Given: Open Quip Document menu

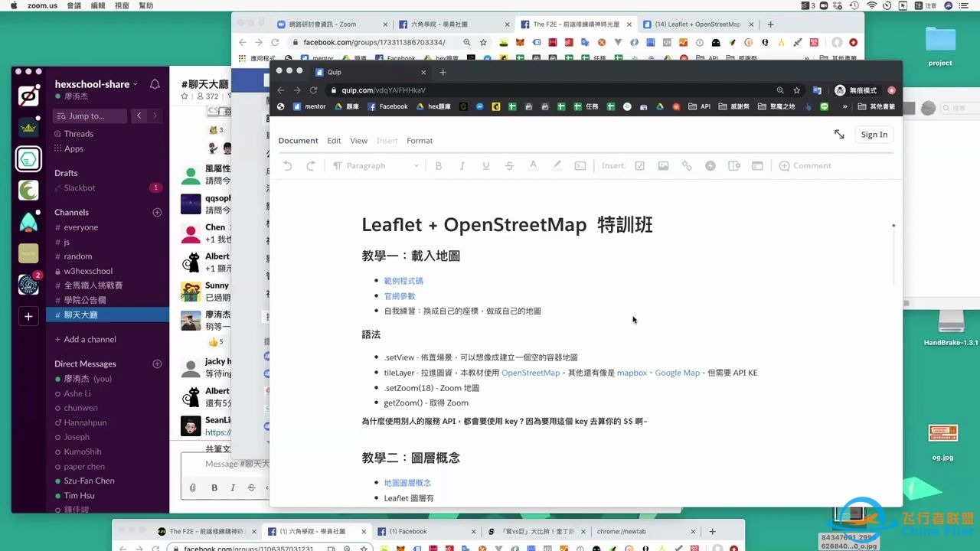Looking at the screenshot, I should 298,141.
